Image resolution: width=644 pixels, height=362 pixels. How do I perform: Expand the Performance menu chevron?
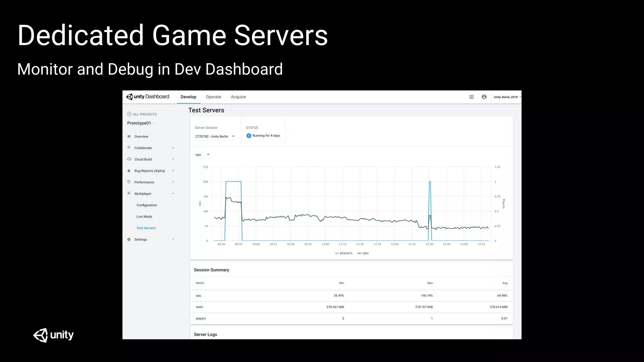173,182
